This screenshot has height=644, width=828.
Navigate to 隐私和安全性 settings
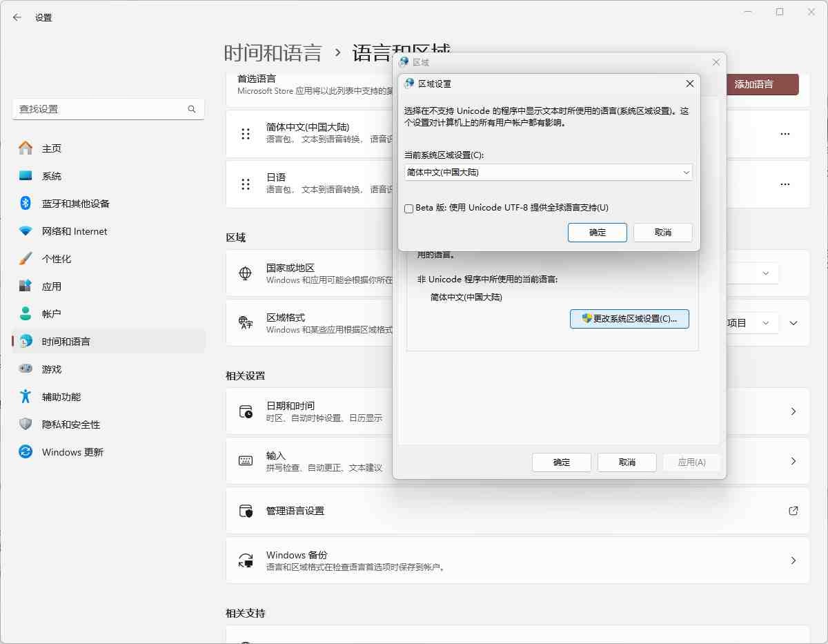point(109,425)
